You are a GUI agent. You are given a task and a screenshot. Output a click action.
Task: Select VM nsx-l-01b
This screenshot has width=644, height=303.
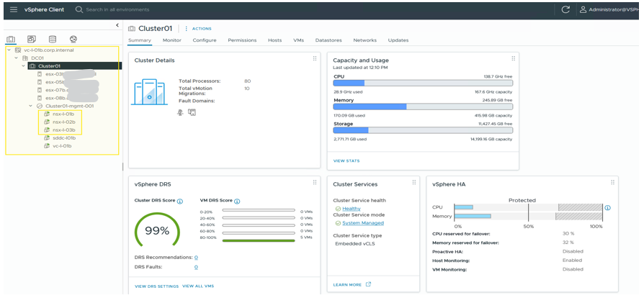63,114
